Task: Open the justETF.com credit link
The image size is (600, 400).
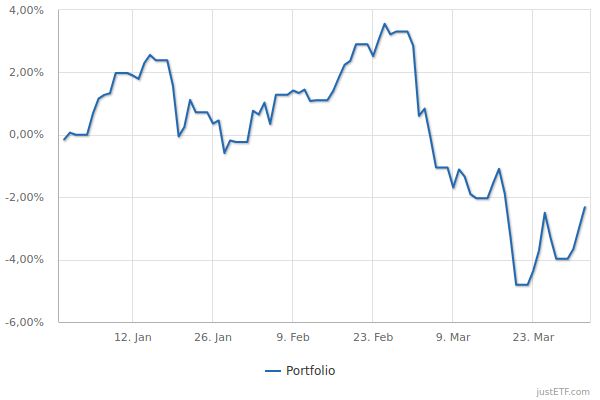Action: (567, 391)
